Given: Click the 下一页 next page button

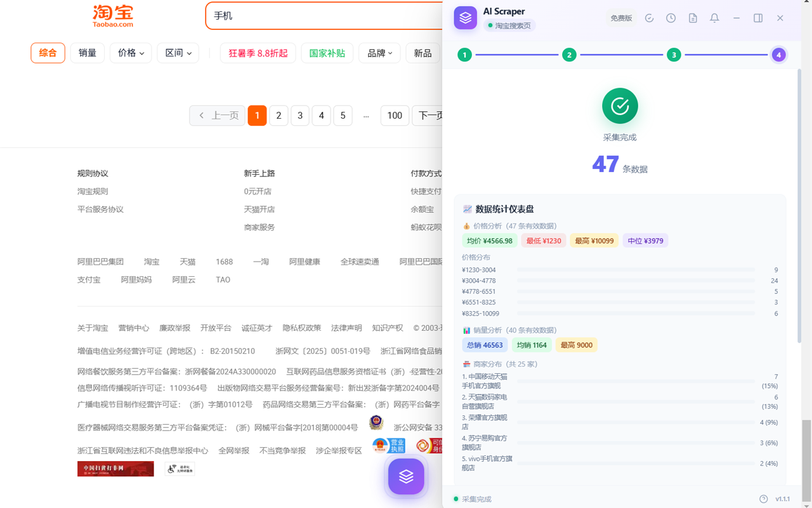Looking at the screenshot, I should click(x=428, y=116).
